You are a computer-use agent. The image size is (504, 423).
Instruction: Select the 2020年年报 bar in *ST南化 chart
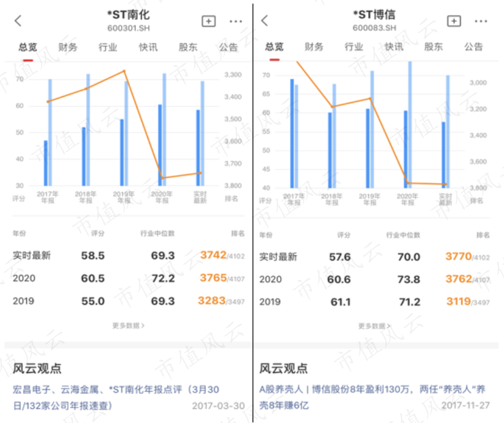point(162,129)
